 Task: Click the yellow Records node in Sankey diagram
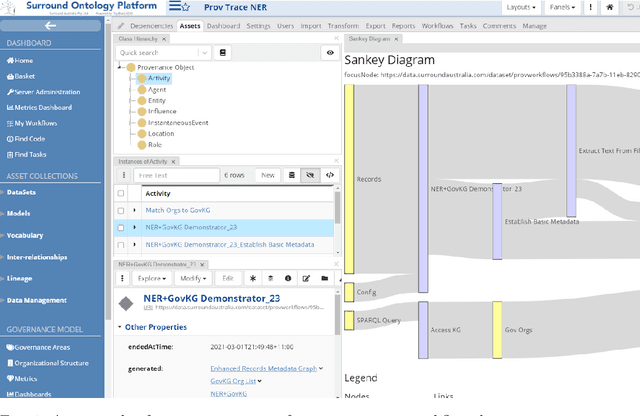(349, 180)
